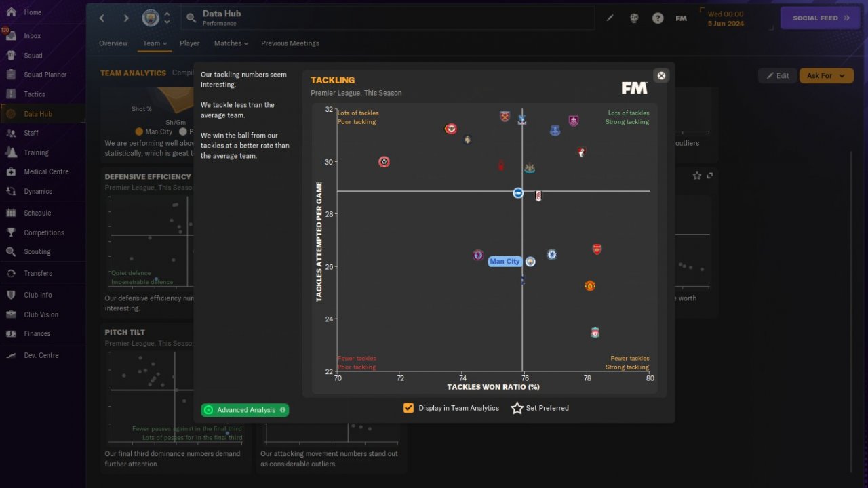This screenshot has height=488, width=868.
Task: Click the Aston Villa badge on the chart
Action: (478, 256)
